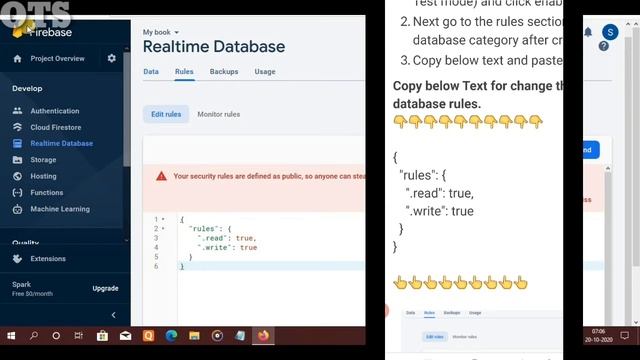640x360 pixels.
Task: Open Task View on taskbar
Action: 78,336
